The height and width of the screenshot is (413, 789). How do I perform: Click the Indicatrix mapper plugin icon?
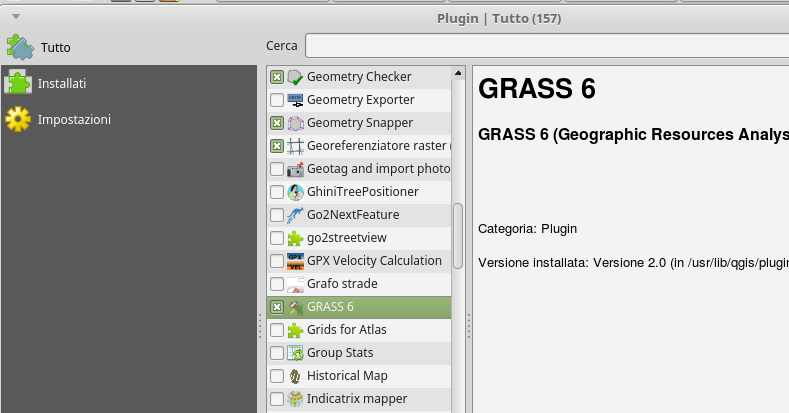pyautogui.click(x=295, y=399)
